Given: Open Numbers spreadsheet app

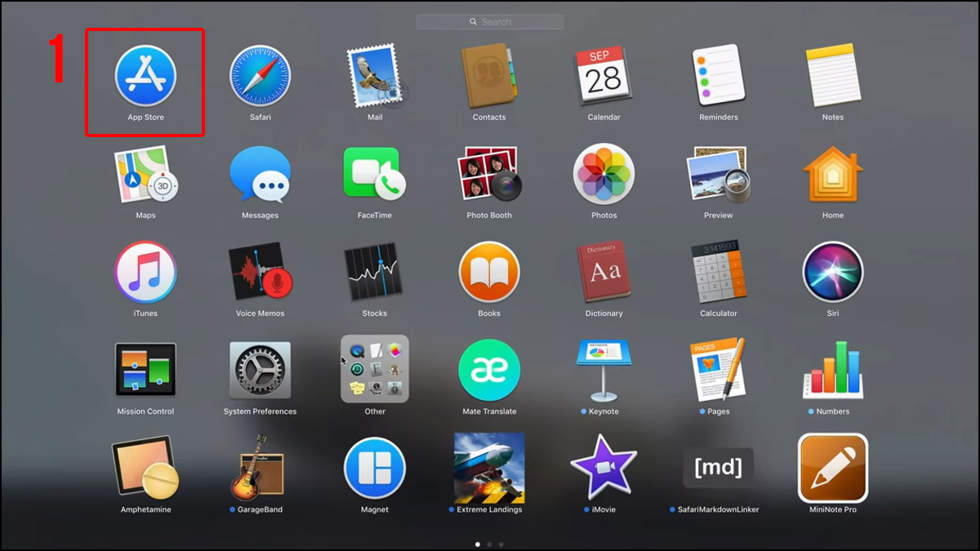Looking at the screenshot, I should click(x=833, y=370).
